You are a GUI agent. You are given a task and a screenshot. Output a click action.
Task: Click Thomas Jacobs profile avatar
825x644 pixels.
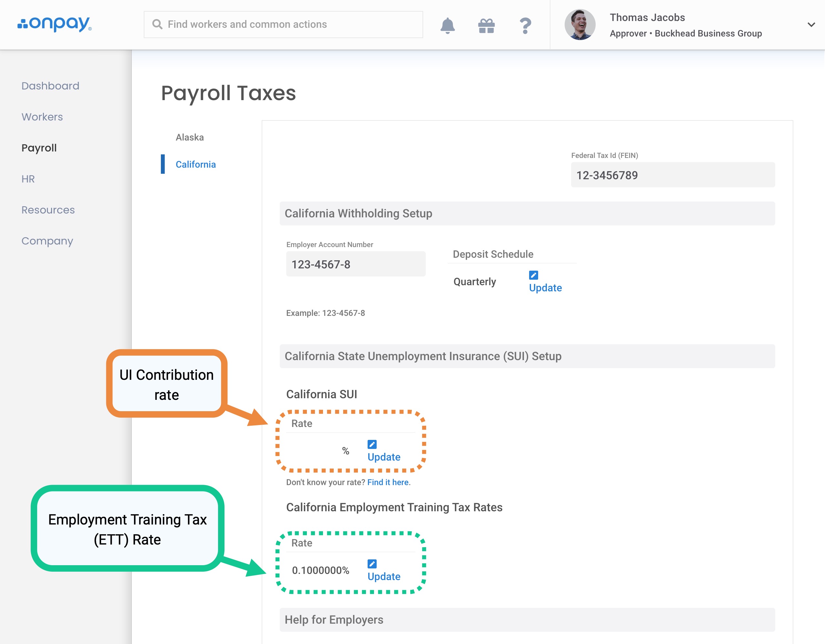coord(580,25)
